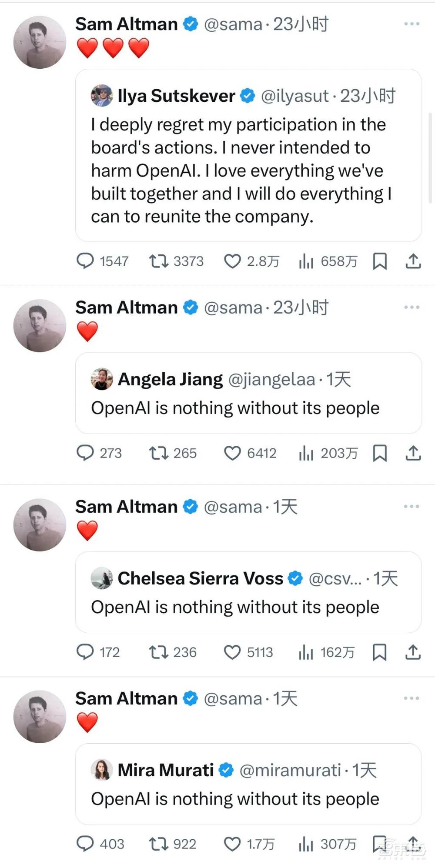Open the ··· menu beside the 1天 timestamp

pos(411,506)
